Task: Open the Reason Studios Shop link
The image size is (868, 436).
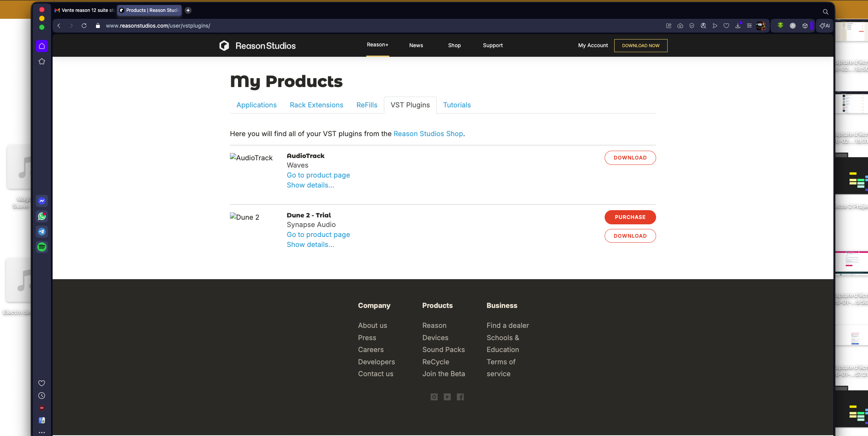Action: [428, 133]
